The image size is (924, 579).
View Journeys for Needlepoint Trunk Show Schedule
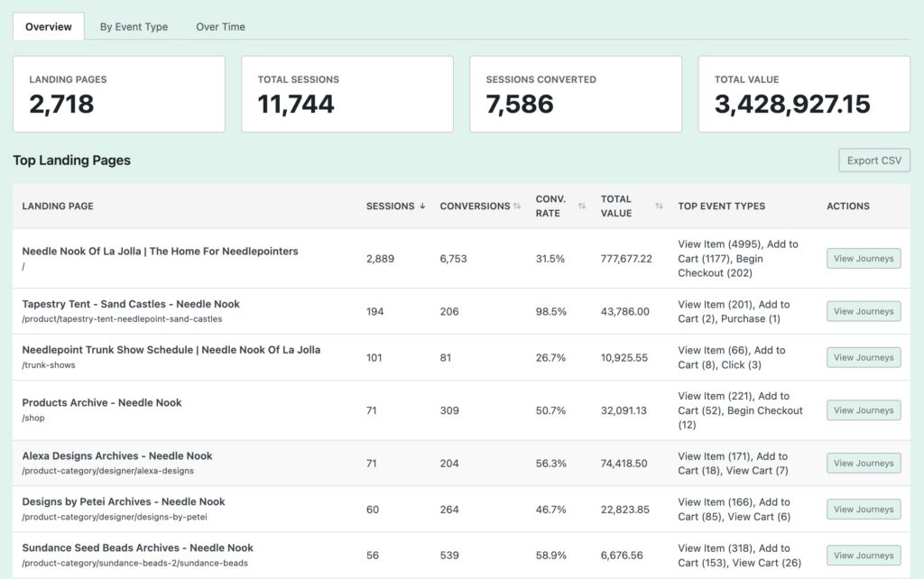click(x=864, y=357)
